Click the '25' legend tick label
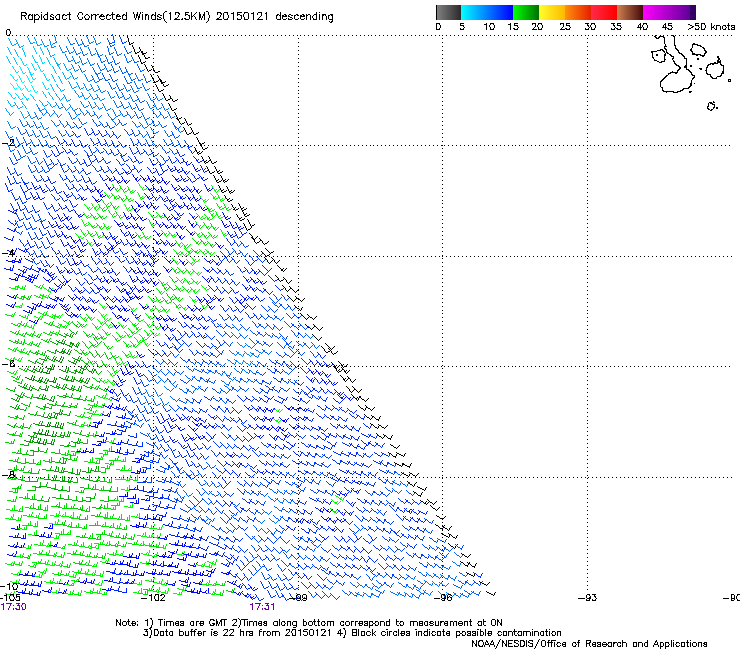 pos(565,27)
